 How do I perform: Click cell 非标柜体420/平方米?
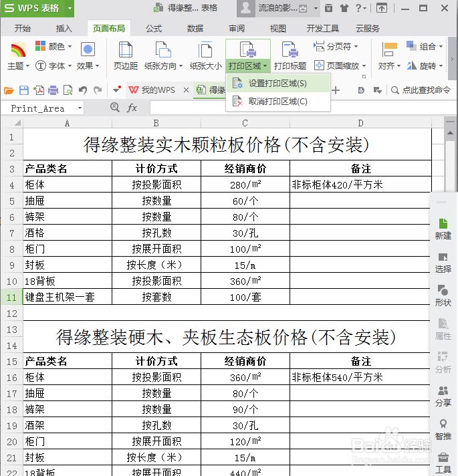(360, 185)
